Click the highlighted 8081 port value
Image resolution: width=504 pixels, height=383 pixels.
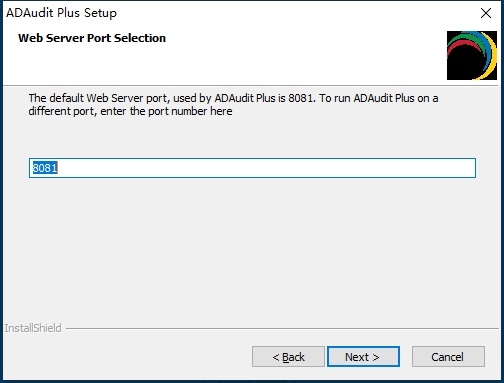[x=45, y=168]
